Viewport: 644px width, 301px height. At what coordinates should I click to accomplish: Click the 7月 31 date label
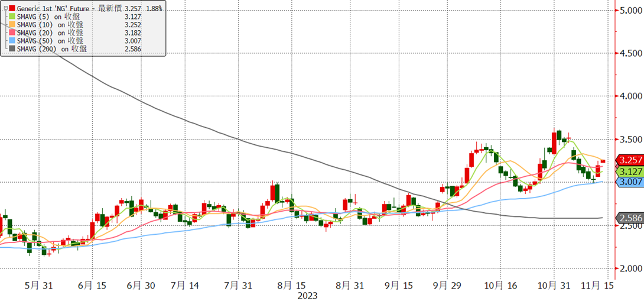(x=239, y=286)
